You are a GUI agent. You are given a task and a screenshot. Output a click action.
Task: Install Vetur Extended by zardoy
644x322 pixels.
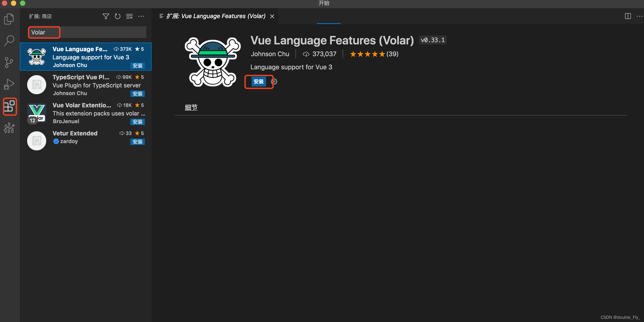pos(138,142)
